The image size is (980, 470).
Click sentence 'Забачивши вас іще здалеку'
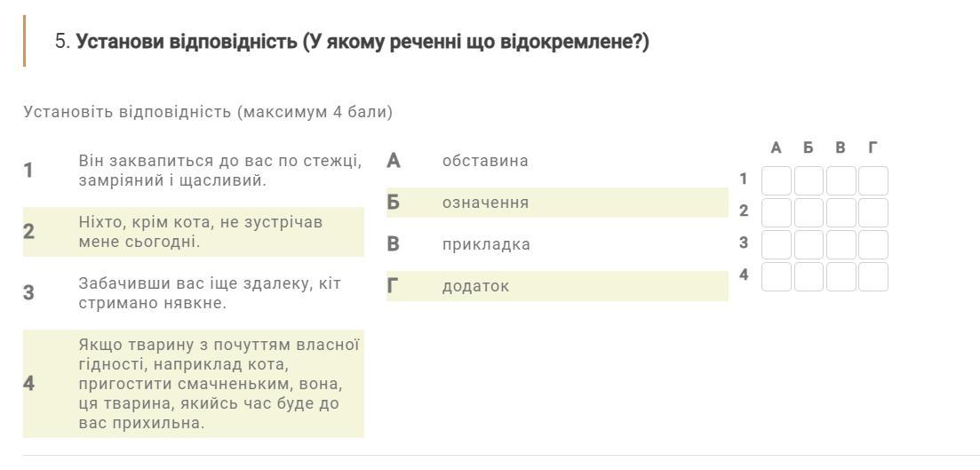pos(194,293)
